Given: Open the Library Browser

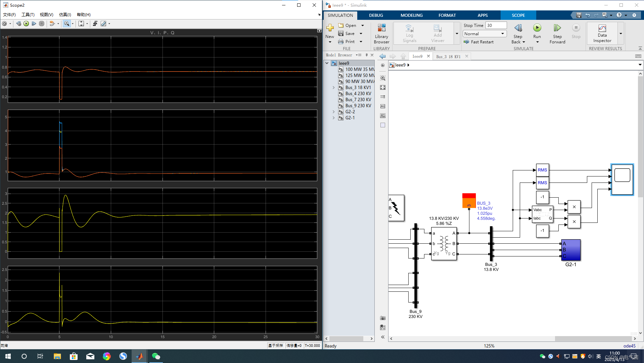Looking at the screenshot, I should click(x=381, y=33).
